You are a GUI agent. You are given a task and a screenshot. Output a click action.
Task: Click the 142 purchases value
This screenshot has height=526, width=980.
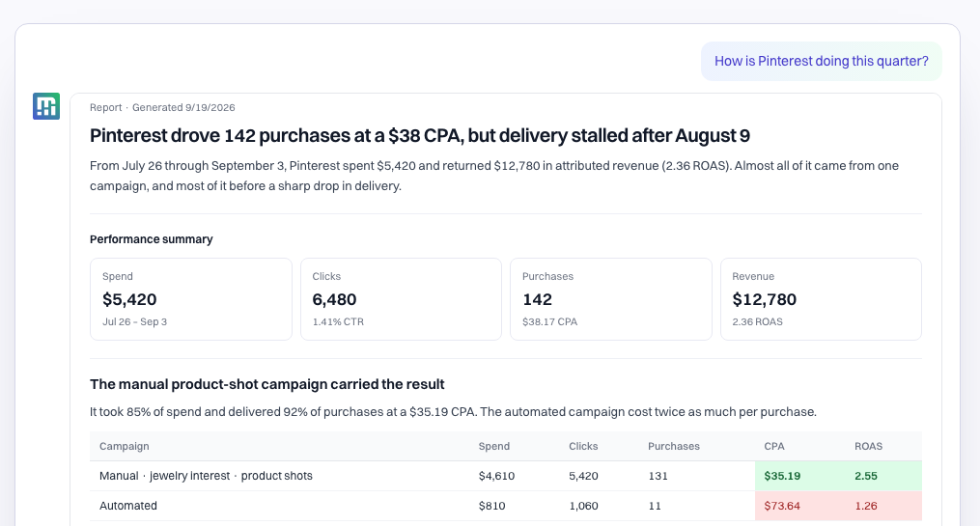538,299
